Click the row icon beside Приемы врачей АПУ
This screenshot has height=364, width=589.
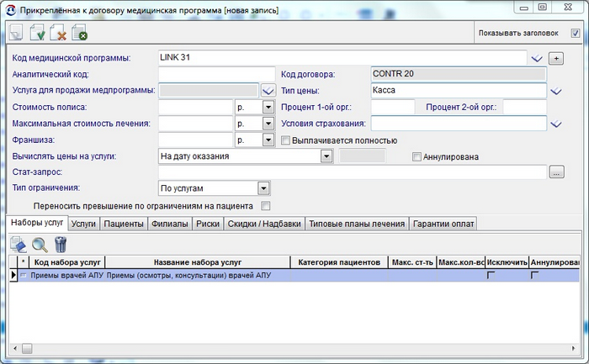coord(24,275)
